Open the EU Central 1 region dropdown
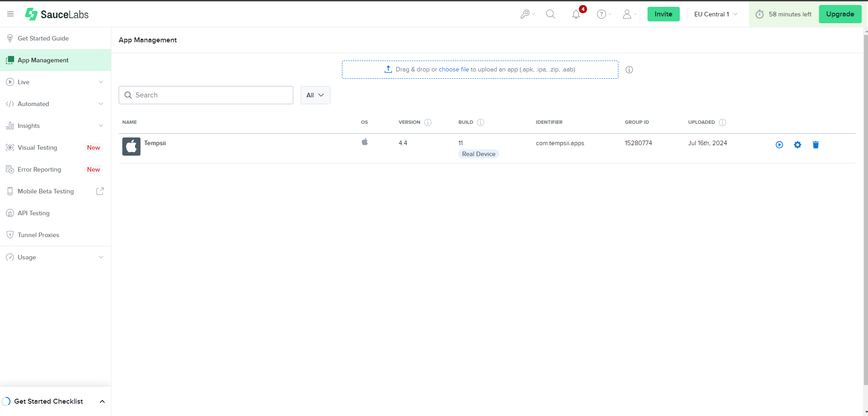Image resolution: width=868 pixels, height=416 pixels. pyautogui.click(x=716, y=14)
